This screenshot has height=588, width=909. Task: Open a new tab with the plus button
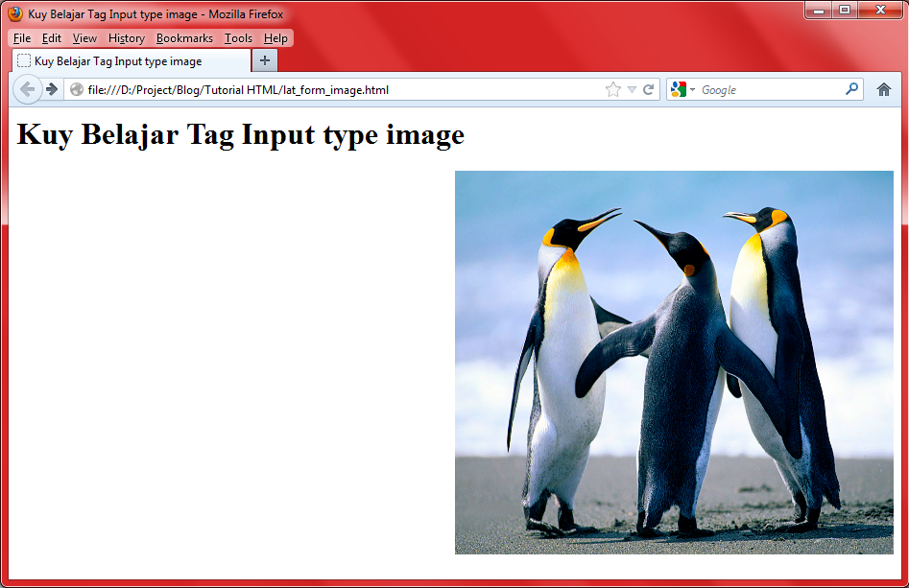tap(265, 59)
